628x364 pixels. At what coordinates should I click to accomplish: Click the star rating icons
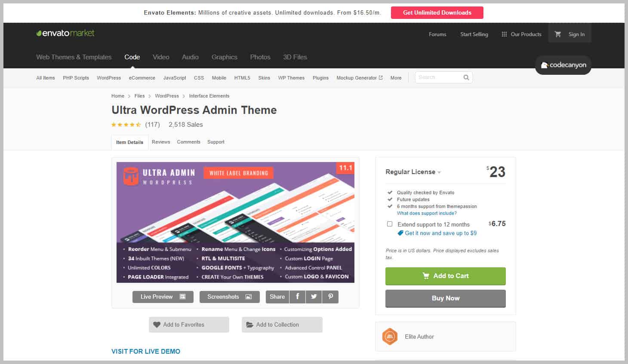pyautogui.click(x=126, y=125)
